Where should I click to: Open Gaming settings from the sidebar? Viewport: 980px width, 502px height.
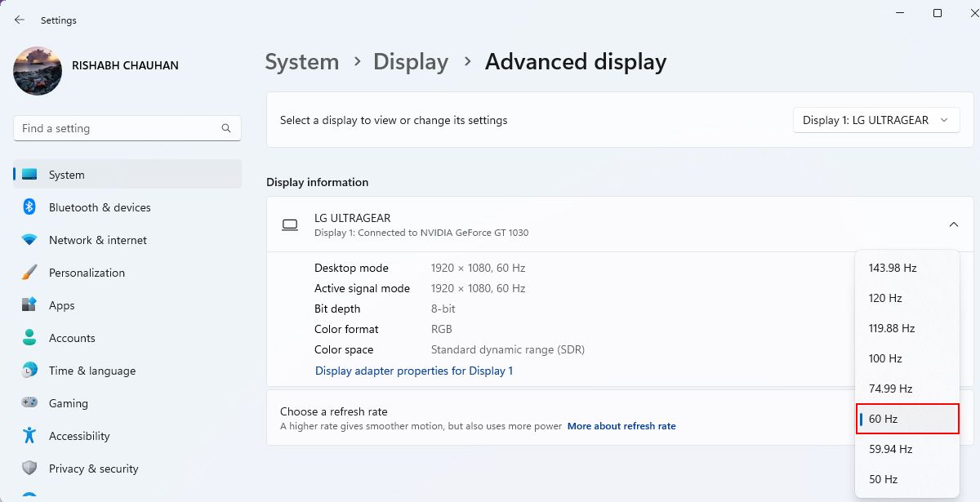(68, 403)
